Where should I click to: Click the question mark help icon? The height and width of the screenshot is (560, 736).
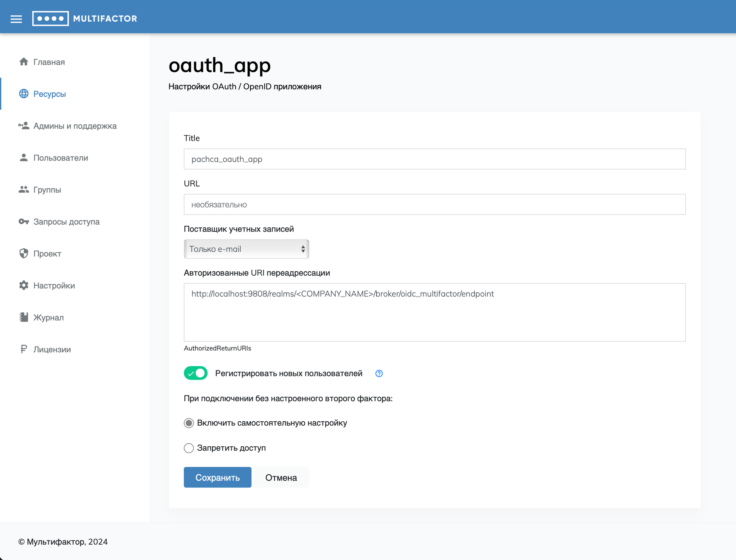point(379,373)
